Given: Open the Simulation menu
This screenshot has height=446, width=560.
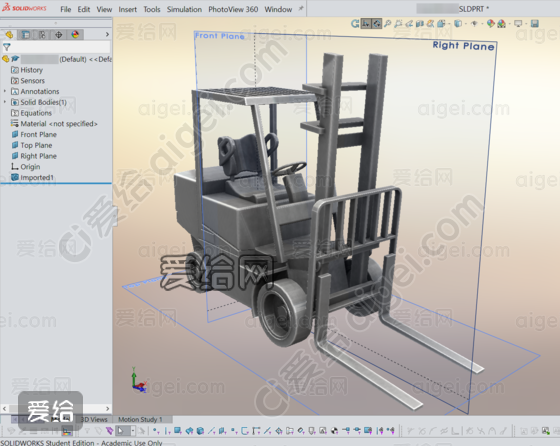Looking at the screenshot, I should pyautogui.click(x=184, y=9).
